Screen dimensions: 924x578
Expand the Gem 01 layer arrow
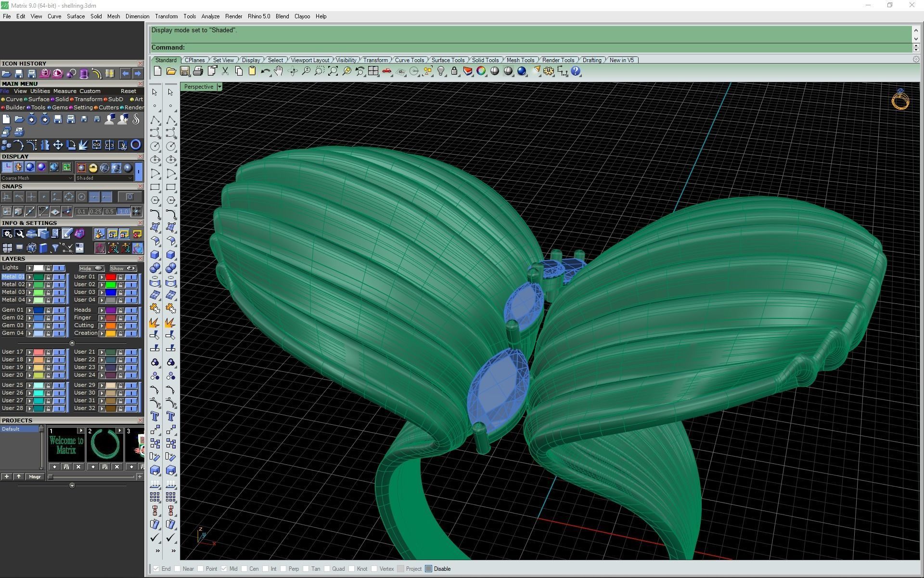[30, 310]
